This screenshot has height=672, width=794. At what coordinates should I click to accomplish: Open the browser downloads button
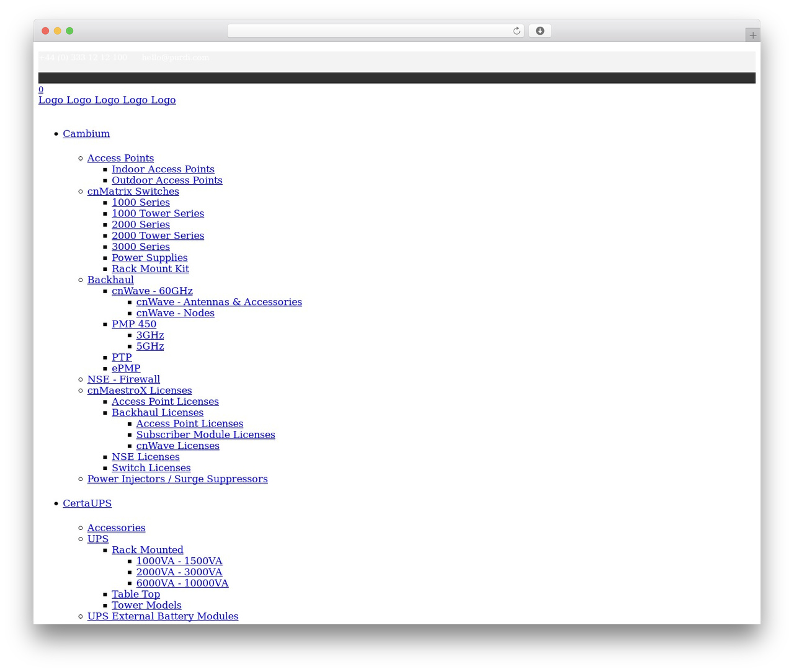pyautogui.click(x=540, y=31)
